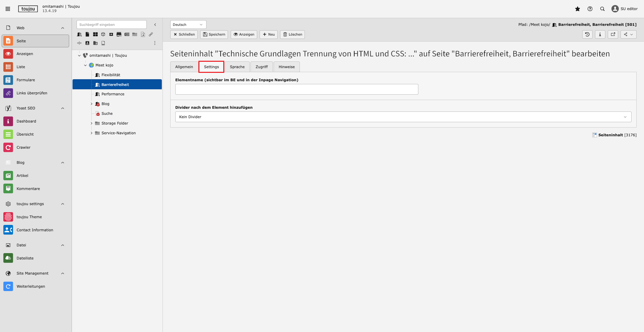Screen dimensions: 644x332
Task: Open the Yoast SEO Dashboard module
Action: tap(26, 121)
